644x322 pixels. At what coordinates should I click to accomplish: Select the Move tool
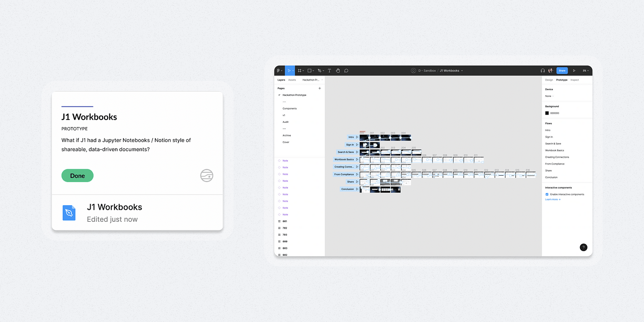pyautogui.click(x=289, y=70)
